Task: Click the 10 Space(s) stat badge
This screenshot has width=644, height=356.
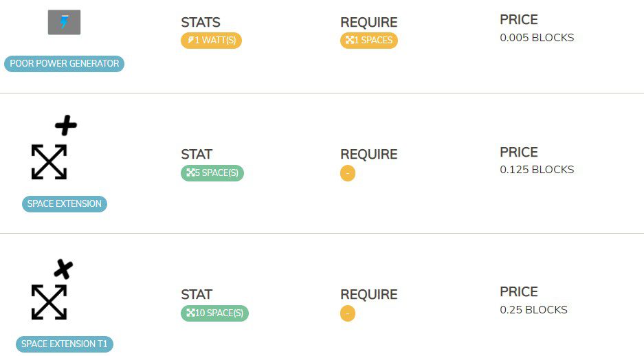Action: point(214,313)
